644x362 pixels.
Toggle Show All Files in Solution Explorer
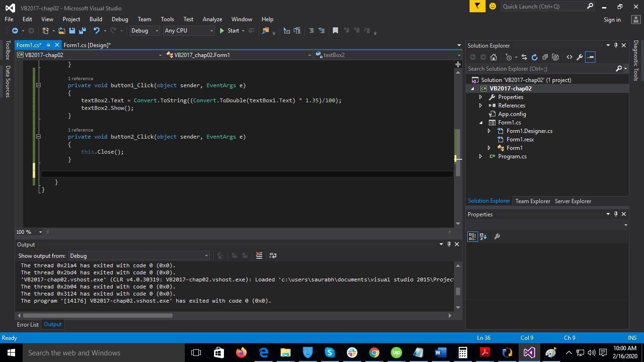(555, 57)
